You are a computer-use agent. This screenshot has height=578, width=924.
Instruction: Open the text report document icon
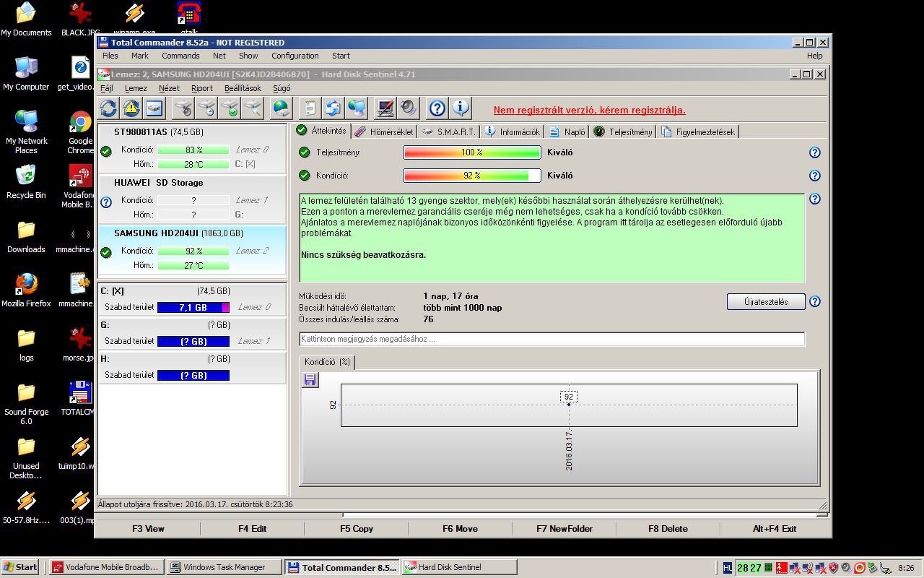[x=310, y=108]
